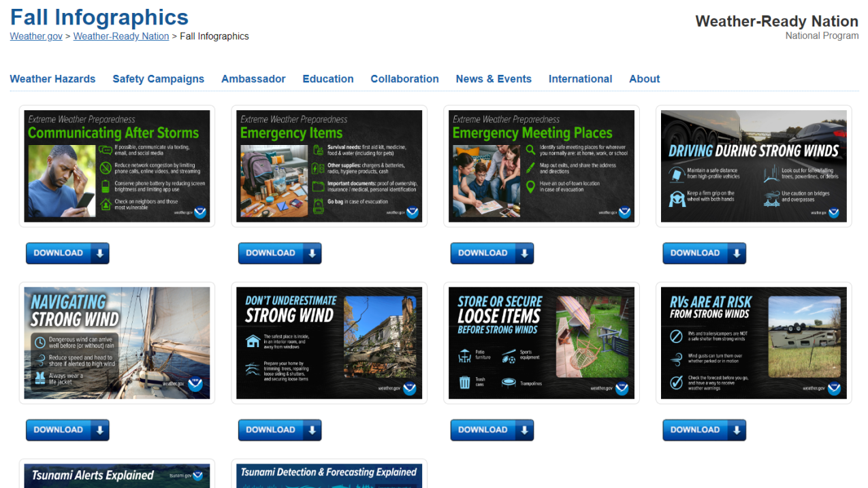The image size is (868, 488).
Task: Expand the Collaboration navigation menu
Action: 404,79
